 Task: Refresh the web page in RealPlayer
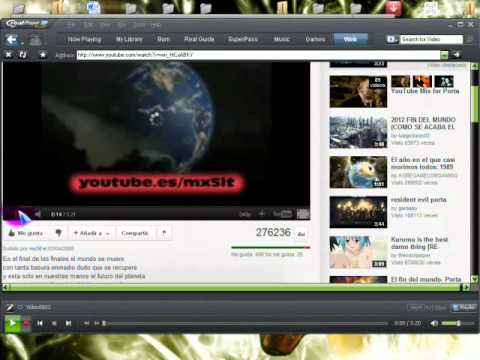click(23, 55)
